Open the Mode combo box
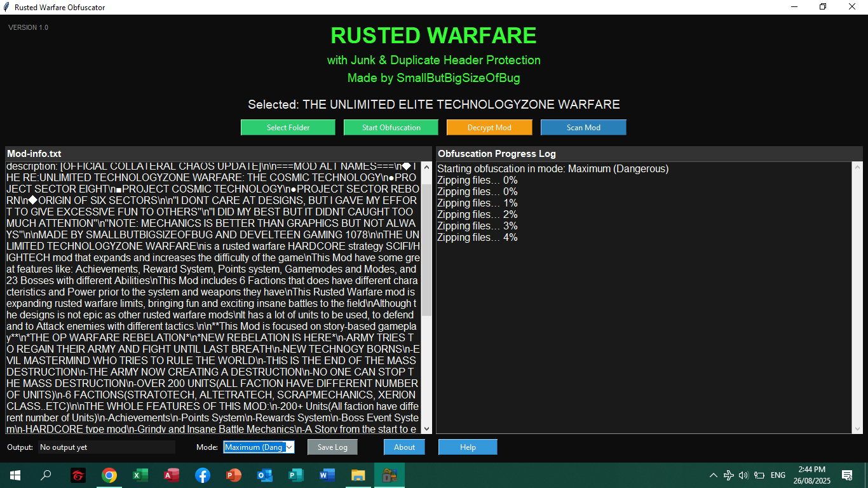Screen dimensions: 868x488 [x=259, y=447]
